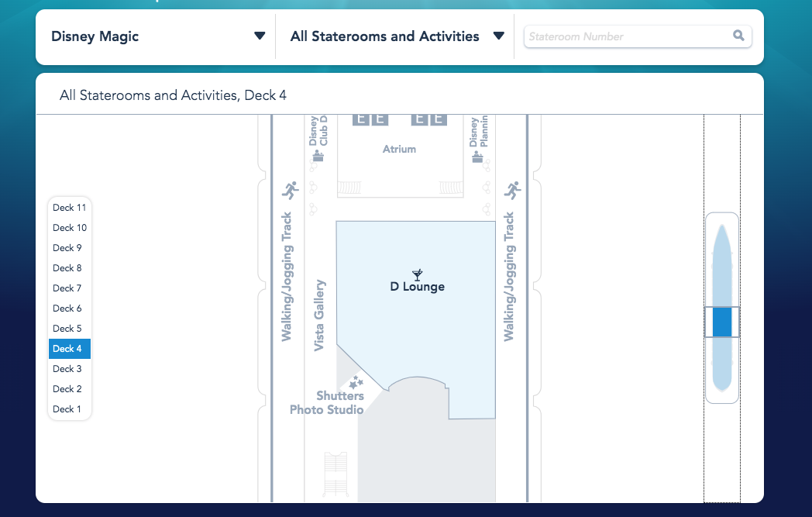This screenshot has height=517, width=812.
Task: Click the left jogging track runner icon
Action: (x=290, y=190)
